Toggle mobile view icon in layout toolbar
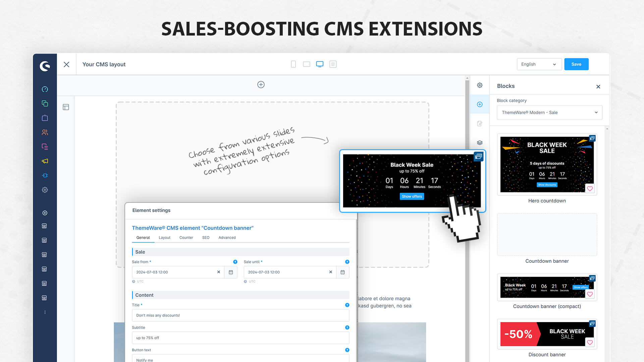Image resolution: width=644 pixels, height=362 pixels. pos(293,64)
